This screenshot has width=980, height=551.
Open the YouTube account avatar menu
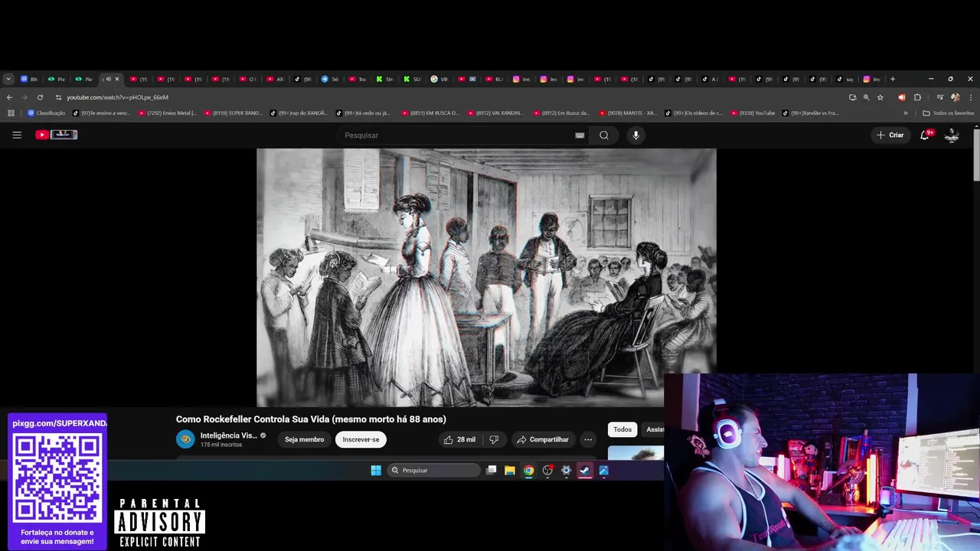[x=952, y=135]
